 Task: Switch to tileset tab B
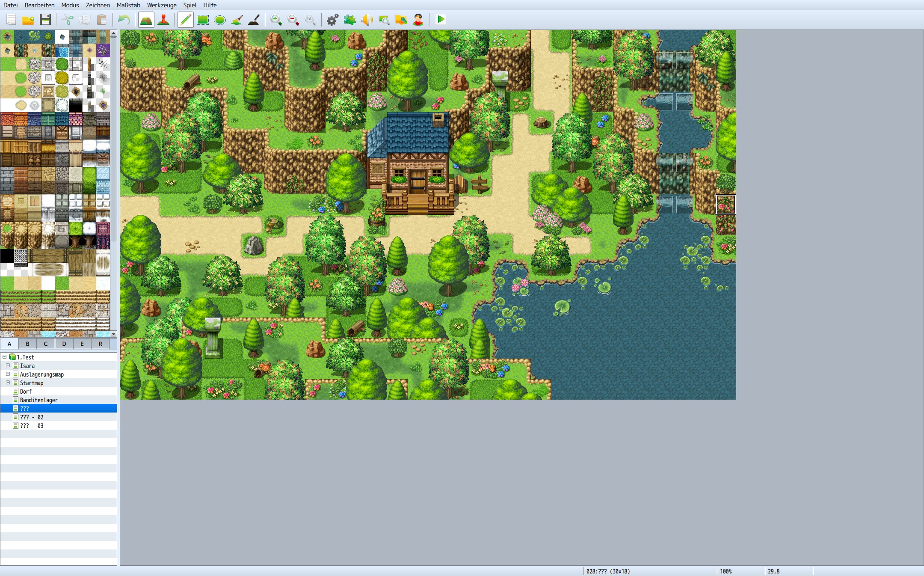pos(27,343)
